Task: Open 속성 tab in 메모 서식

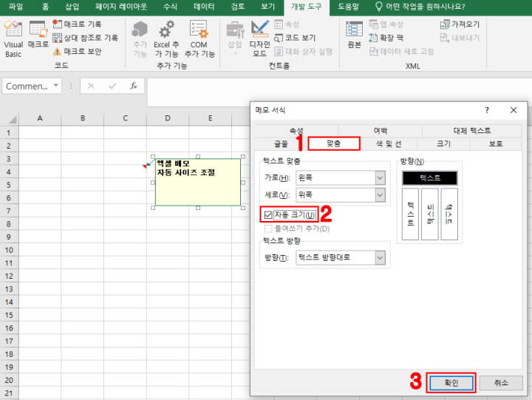Action: coord(296,131)
